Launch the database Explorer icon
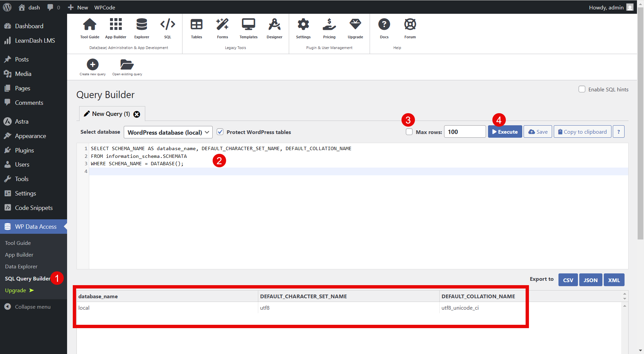Image resolution: width=644 pixels, height=354 pixels. pos(142,25)
